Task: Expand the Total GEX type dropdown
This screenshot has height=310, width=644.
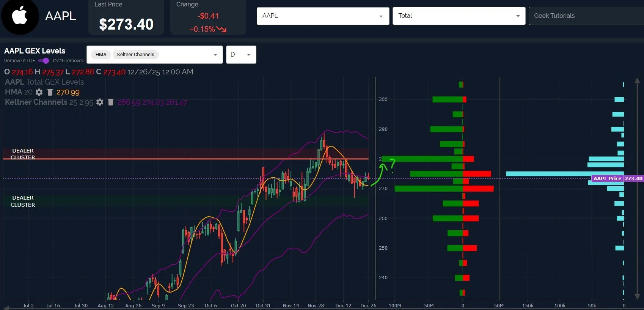Action: tap(459, 16)
